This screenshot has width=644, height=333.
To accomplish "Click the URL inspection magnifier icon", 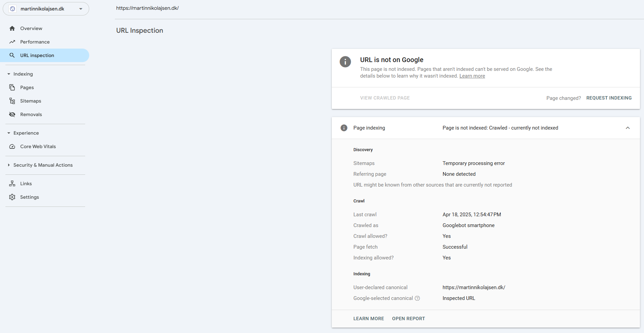I will pos(12,55).
